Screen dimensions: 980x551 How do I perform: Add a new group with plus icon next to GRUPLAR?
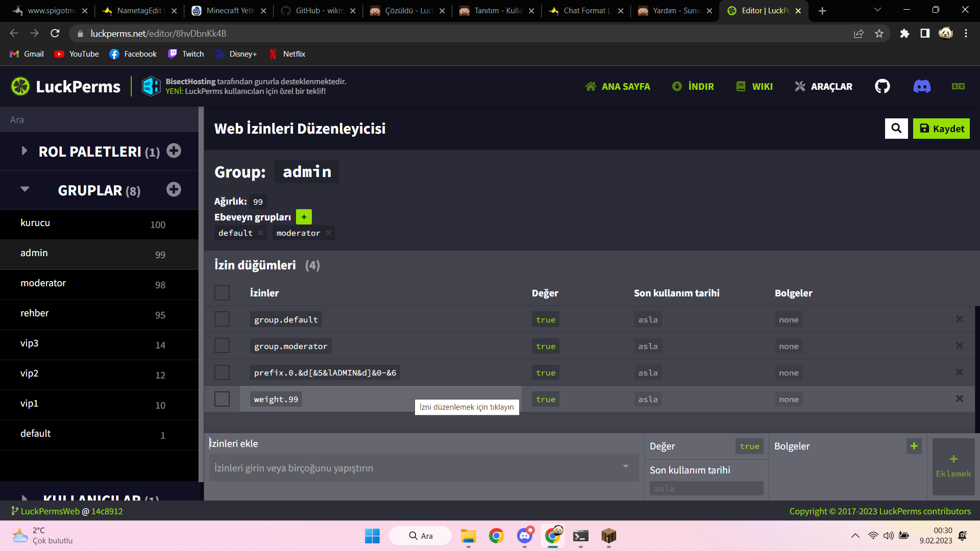174,189
